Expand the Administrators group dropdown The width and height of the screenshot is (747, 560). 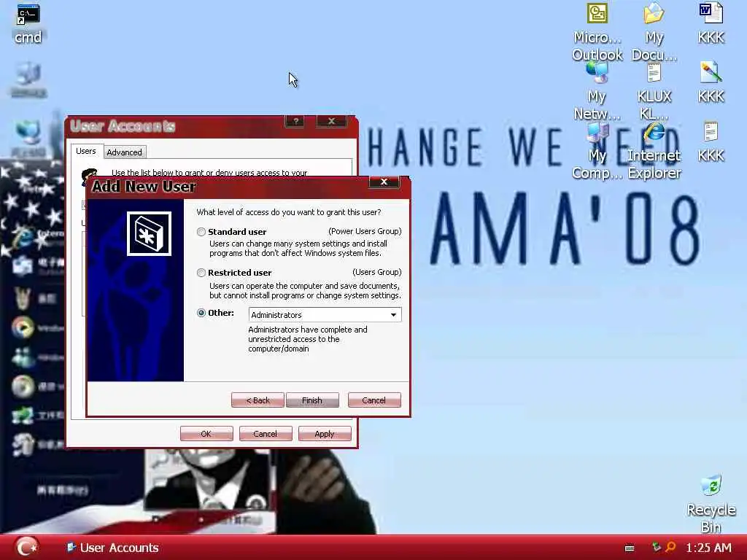(393, 315)
